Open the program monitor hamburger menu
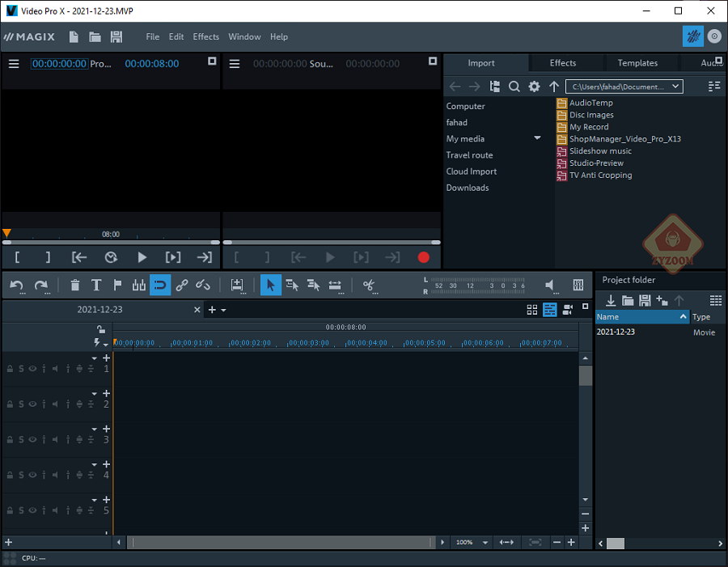 tap(14, 64)
